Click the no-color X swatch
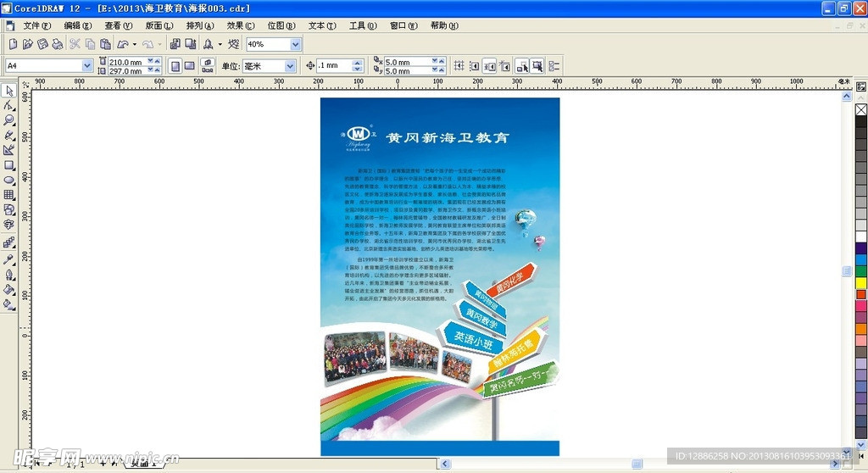868x473 pixels. coord(861,109)
